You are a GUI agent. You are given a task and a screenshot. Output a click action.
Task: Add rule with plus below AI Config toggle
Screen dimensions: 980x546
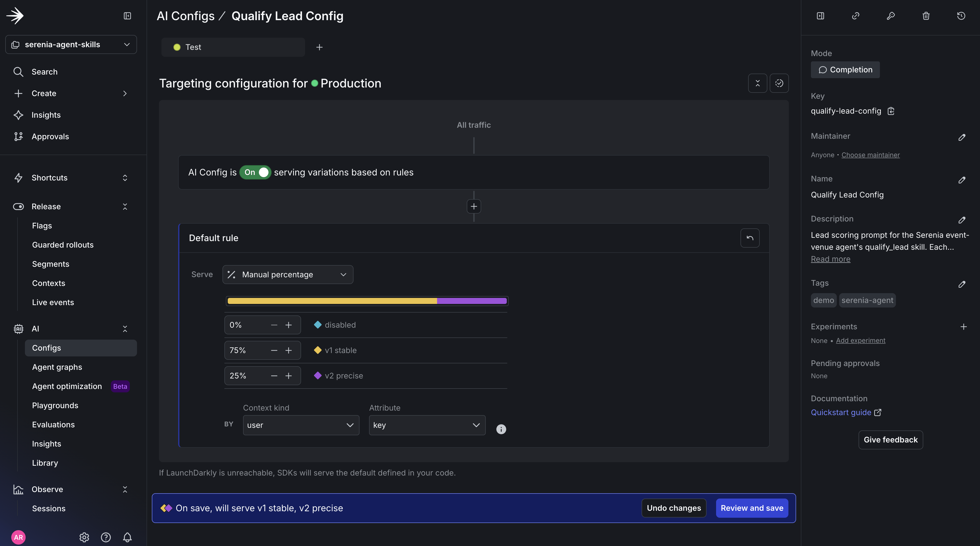click(474, 206)
